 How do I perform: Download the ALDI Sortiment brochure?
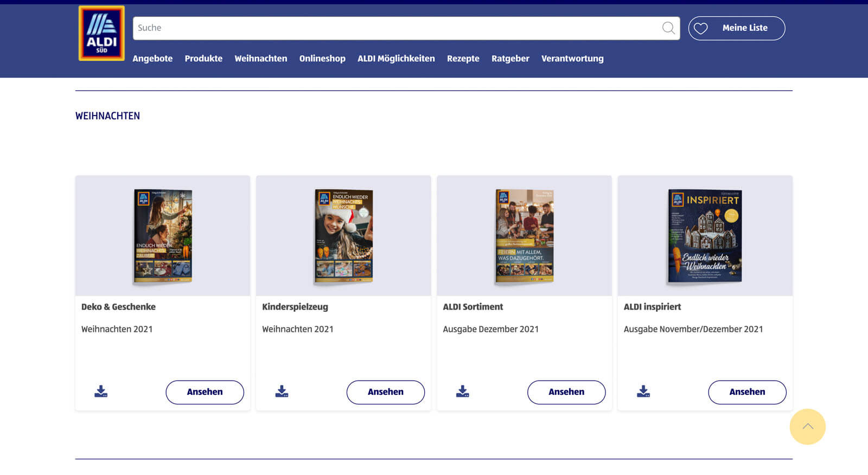pyautogui.click(x=462, y=391)
